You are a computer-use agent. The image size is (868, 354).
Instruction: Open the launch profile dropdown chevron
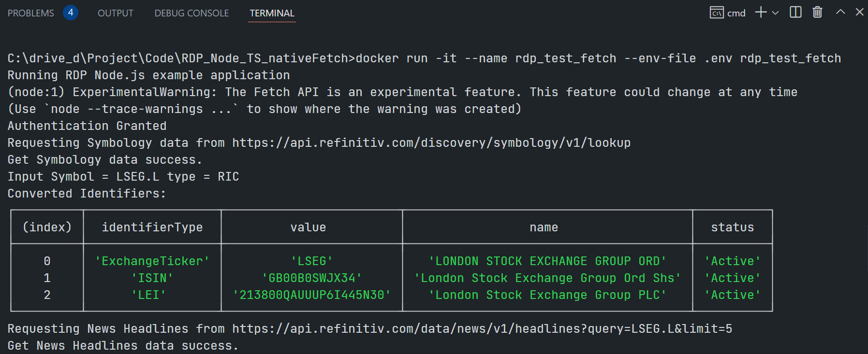pos(775,13)
